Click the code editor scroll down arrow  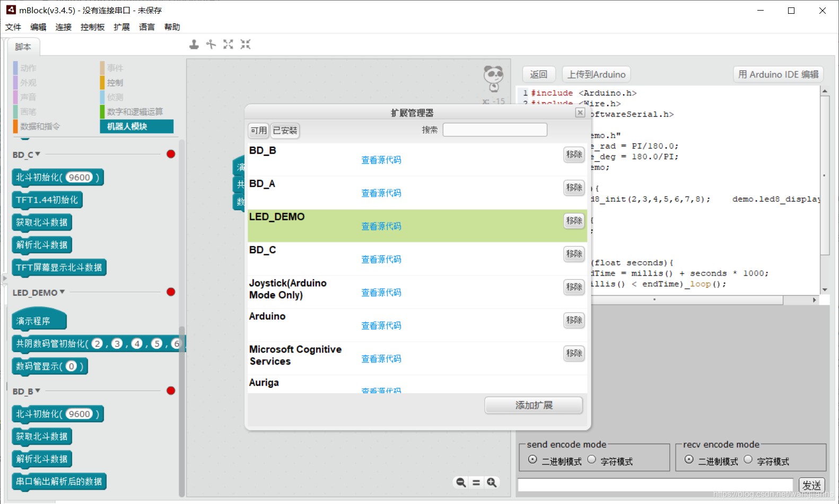(x=825, y=290)
